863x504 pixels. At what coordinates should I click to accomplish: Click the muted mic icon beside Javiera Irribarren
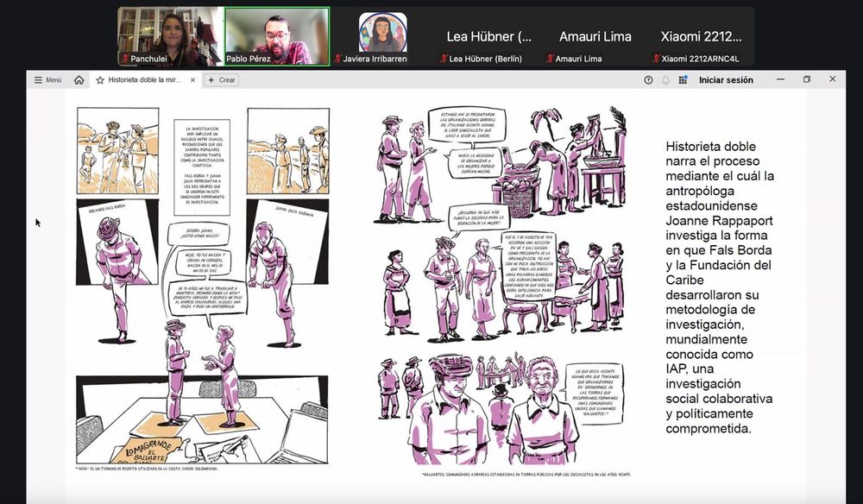pyautogui.click(x=337, y=59)
